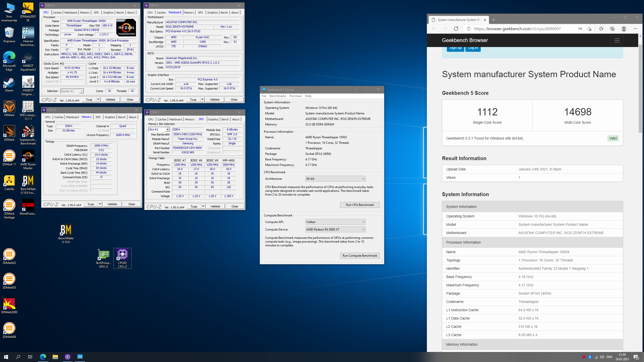Viewport: 644px width, 362px height.
Task: Refresh the Geekbench browser page
Action: click(456, 29)
